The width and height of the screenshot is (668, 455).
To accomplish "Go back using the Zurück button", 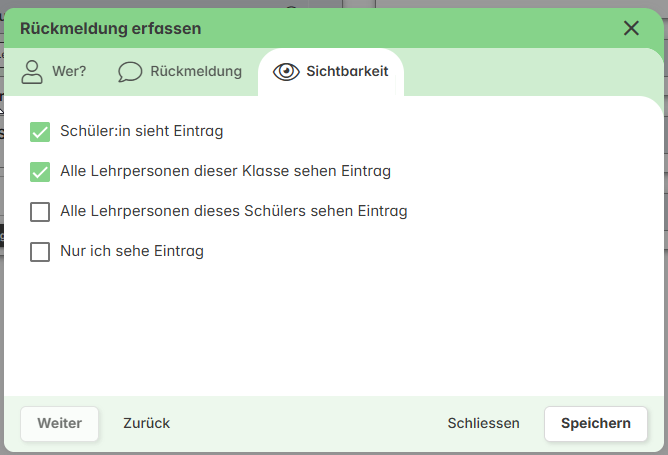I will pyautogui.click(x=147, y=423).
